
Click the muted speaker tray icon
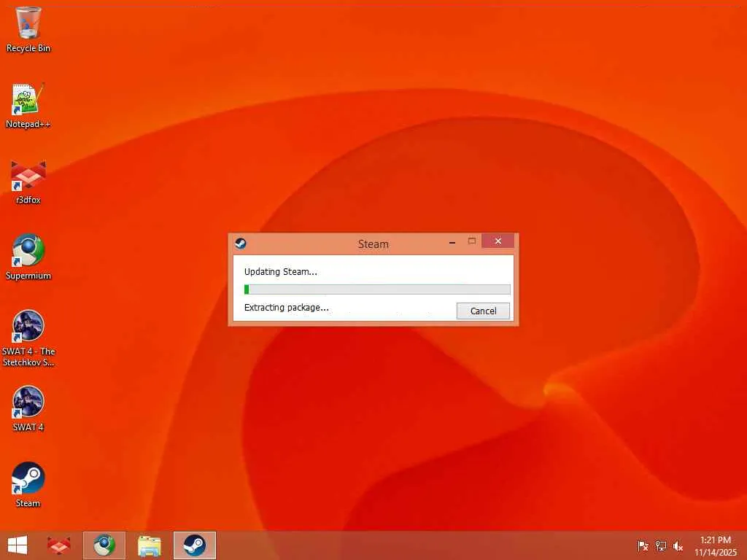coord(678,545)
